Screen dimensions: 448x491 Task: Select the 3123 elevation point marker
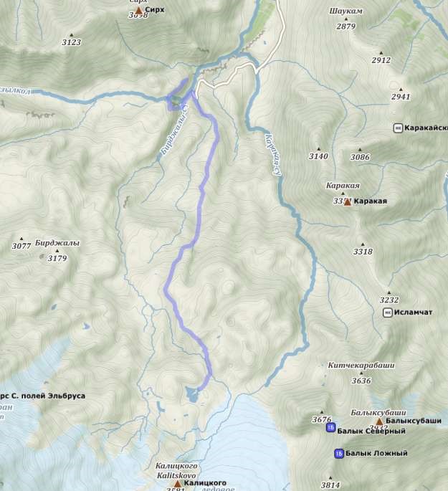(x=72, y=34)
